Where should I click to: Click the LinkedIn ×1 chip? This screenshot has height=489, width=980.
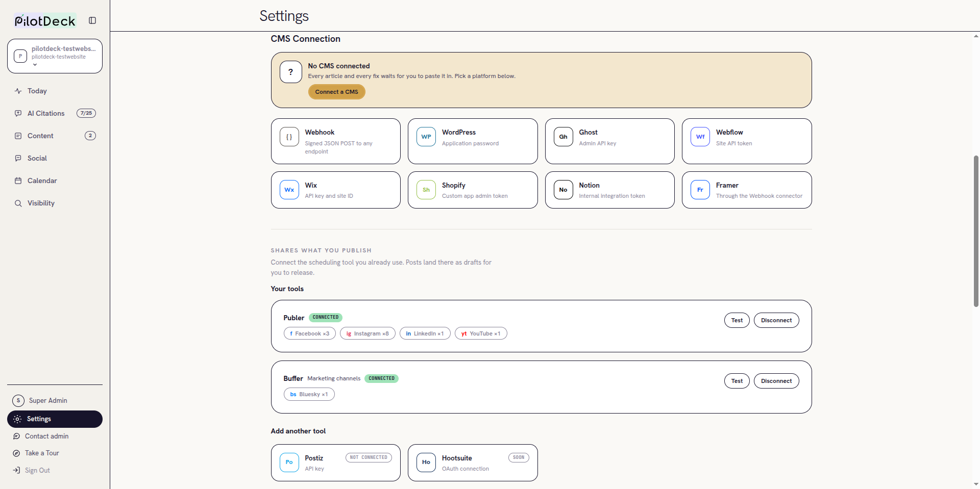click(425, 333)
